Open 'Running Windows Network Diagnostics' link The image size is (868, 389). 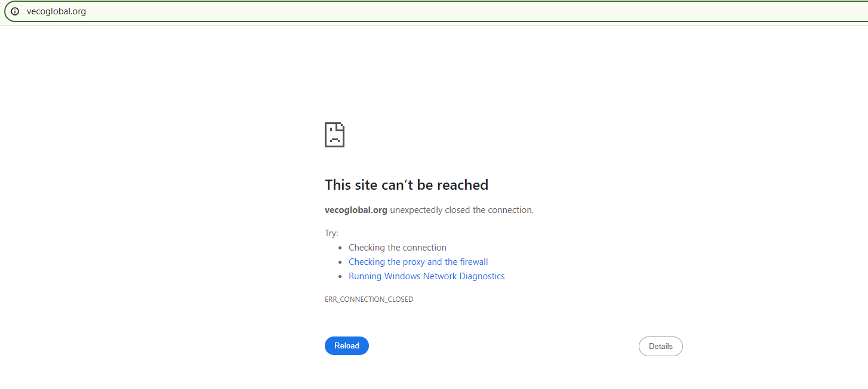click(427, 276)
